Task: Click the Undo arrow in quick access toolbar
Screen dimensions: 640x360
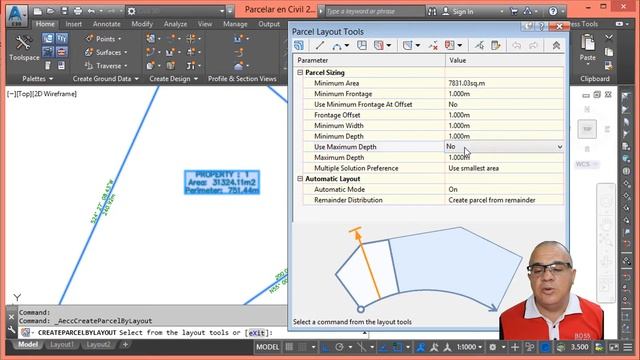Action: 91,11
